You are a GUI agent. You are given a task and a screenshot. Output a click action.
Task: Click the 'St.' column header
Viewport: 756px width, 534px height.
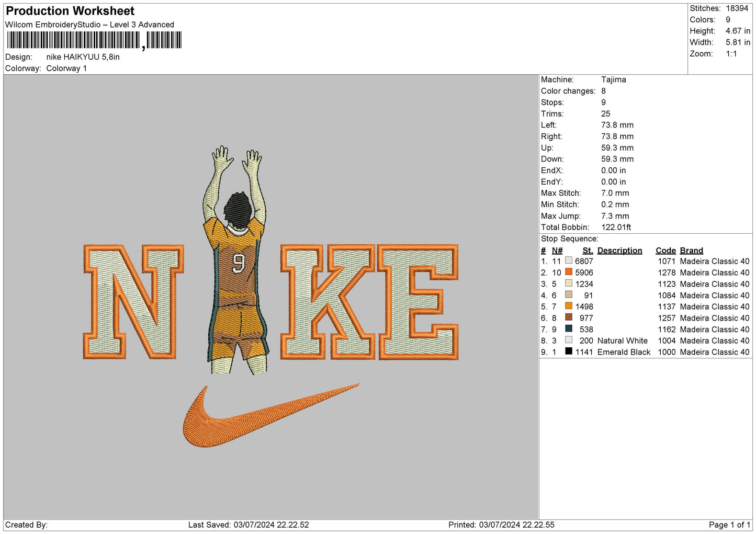(x=588, y=251)
